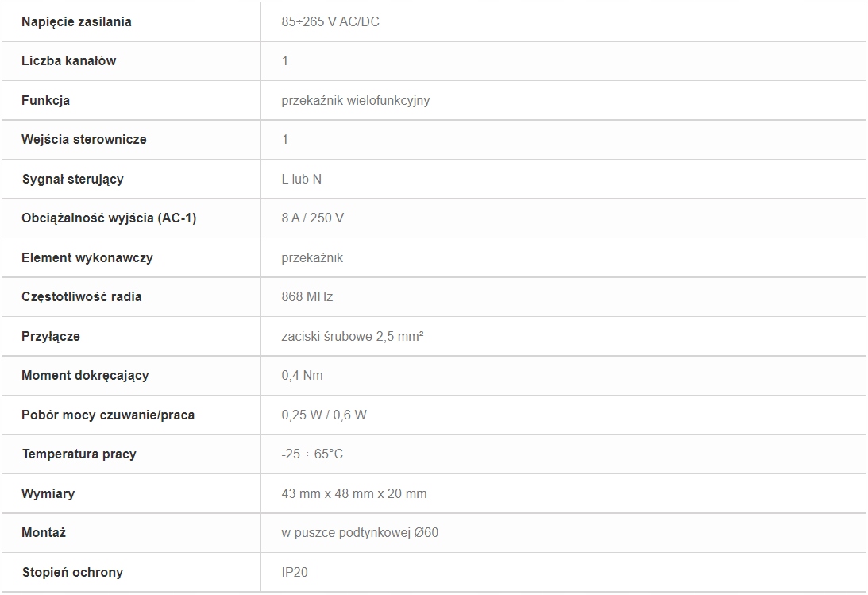This screenshot has width=868, height=595.
Task: Click the 'Sygnał sterujący' row label
Action: pyautogui.click(x=72, y=179)
